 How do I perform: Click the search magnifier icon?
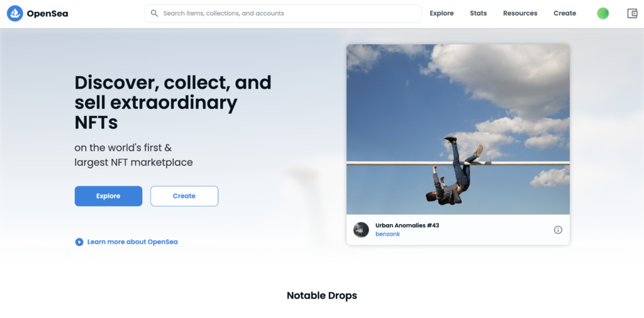[x=155, y=13]
